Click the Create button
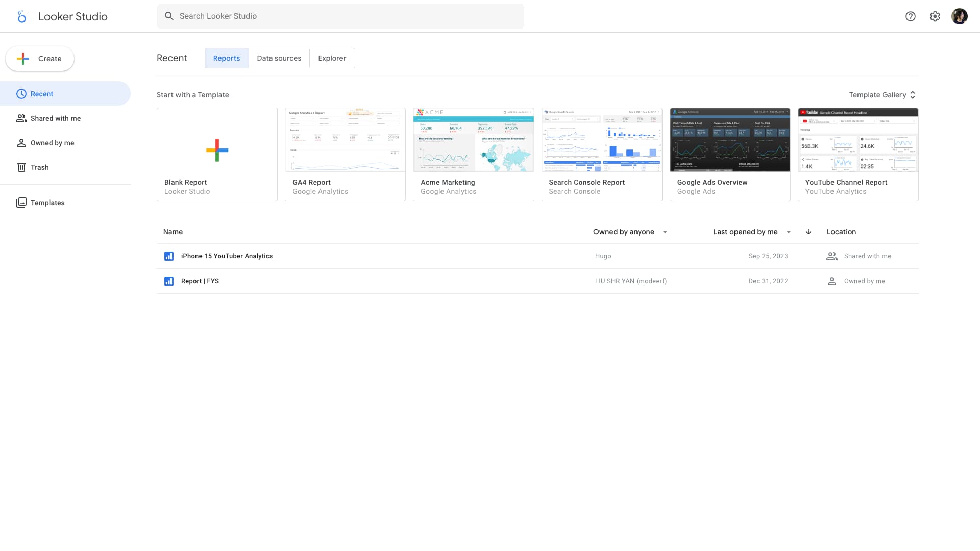The height and width of the screenshot is (551, 980). coord(40,59)
